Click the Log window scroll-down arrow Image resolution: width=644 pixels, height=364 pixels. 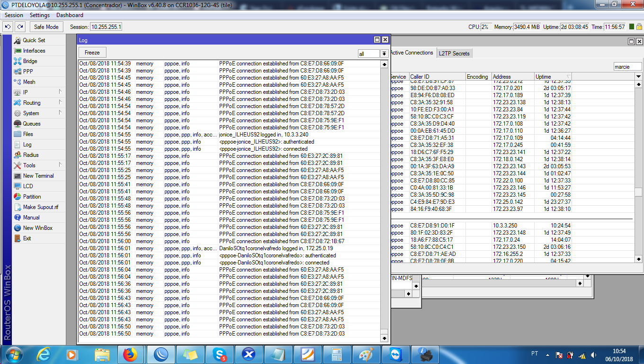[x=385, y=338]
